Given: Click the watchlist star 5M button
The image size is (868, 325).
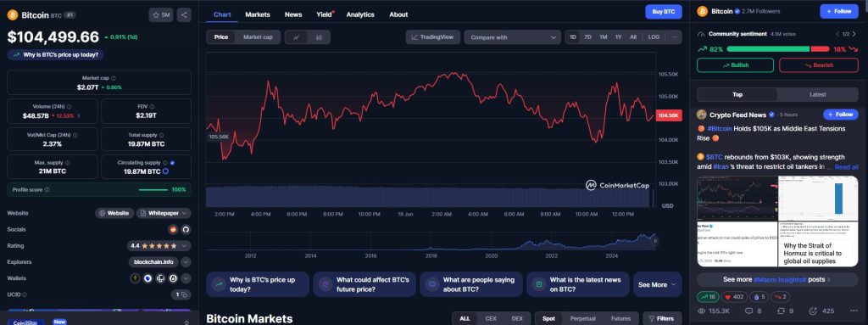Looking at the screenshot, I should 160,15.
